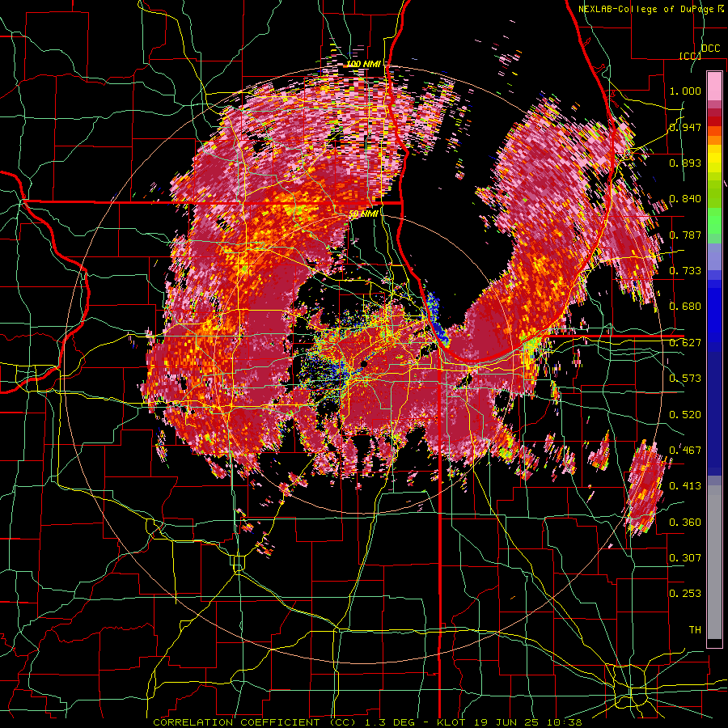The height and width of the screenshot is (728, 728).
Task: Click the [CC] unit label above the color bar
Action: [x=691, y=56]
